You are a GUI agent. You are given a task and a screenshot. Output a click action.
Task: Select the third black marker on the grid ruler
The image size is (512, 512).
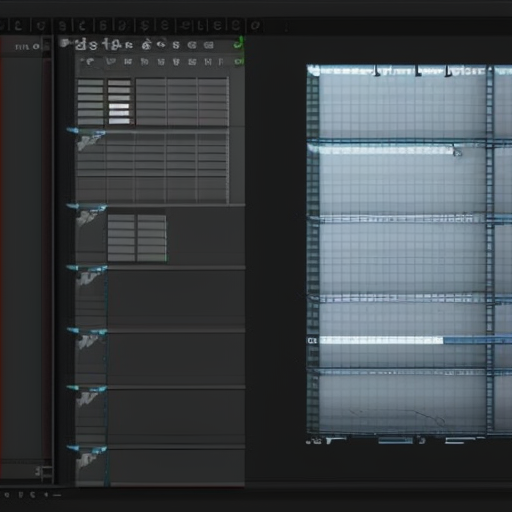click(448, 71)
